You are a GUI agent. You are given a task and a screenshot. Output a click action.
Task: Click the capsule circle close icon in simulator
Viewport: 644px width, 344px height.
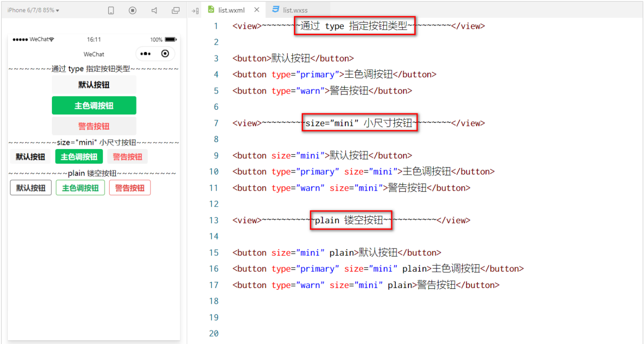165,54
